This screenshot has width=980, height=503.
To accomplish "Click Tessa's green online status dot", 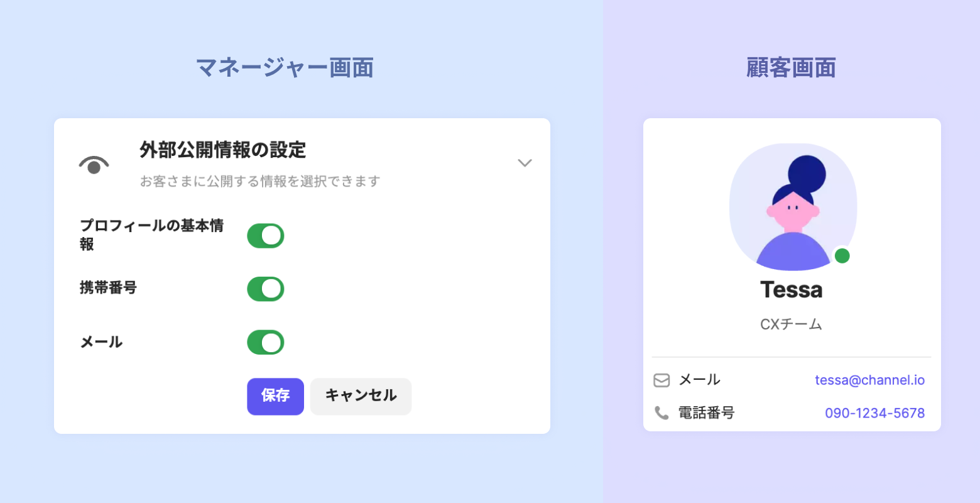I will click(x=842, y=256).
